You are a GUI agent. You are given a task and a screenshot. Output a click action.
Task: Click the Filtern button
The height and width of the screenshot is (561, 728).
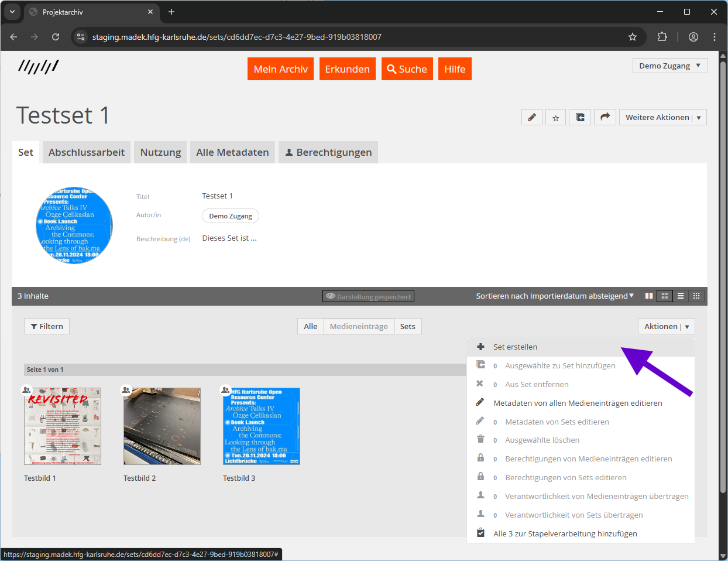[x=47, y=326]
